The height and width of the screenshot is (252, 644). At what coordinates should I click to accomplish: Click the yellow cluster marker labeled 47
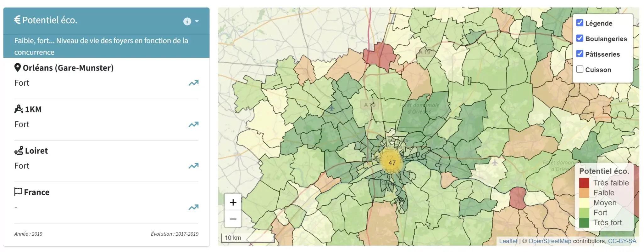[391, 163]
